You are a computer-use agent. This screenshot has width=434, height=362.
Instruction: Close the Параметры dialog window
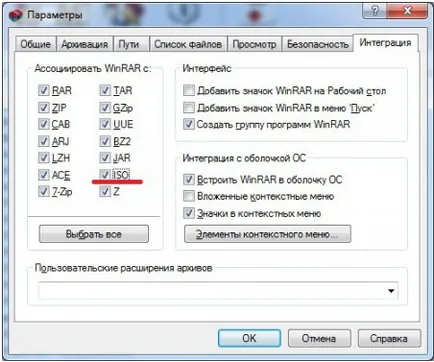[407, 11]
